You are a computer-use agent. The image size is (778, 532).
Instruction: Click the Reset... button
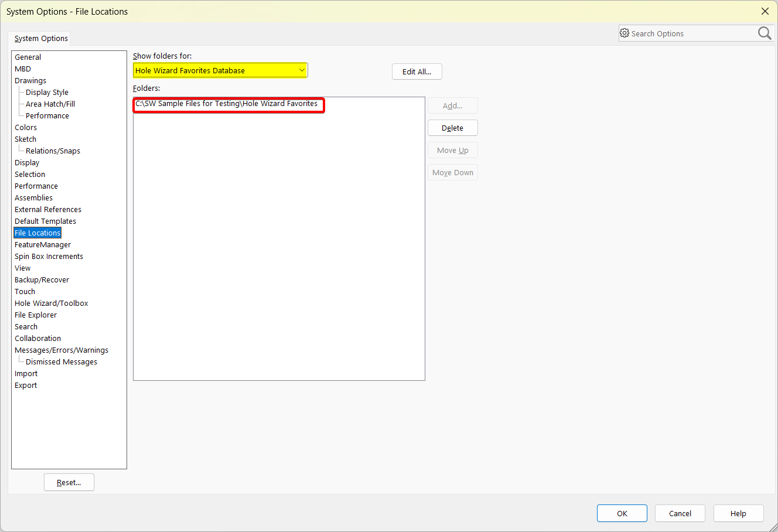point(69,482)
